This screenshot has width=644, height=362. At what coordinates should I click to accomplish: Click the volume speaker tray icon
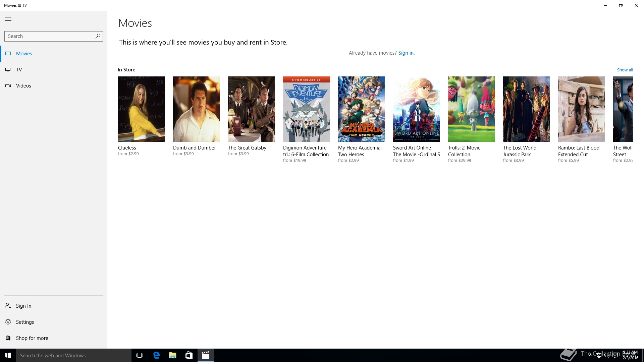(606, 355)
